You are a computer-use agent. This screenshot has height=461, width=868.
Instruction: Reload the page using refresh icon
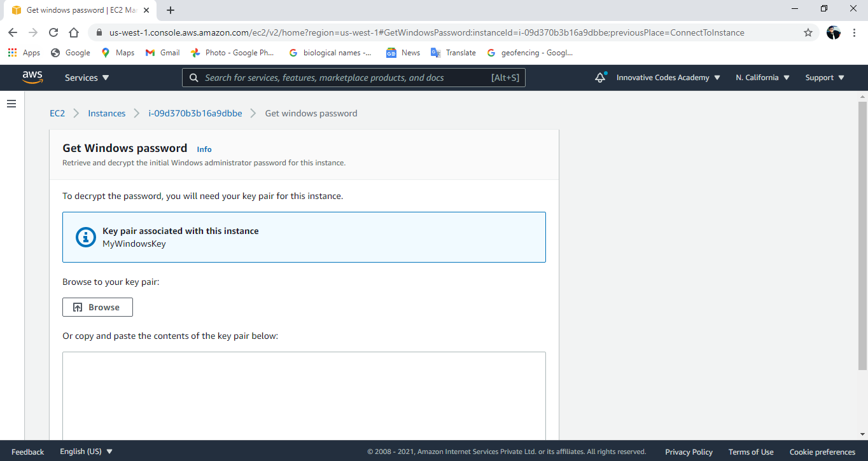pyautogui.click(x=53, y=32)
